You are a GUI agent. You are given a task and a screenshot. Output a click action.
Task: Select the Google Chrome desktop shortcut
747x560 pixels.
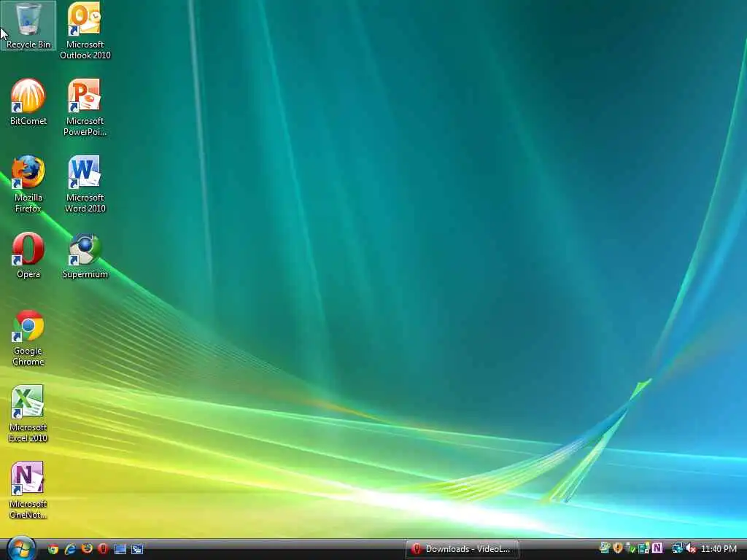tap(28, 338)
